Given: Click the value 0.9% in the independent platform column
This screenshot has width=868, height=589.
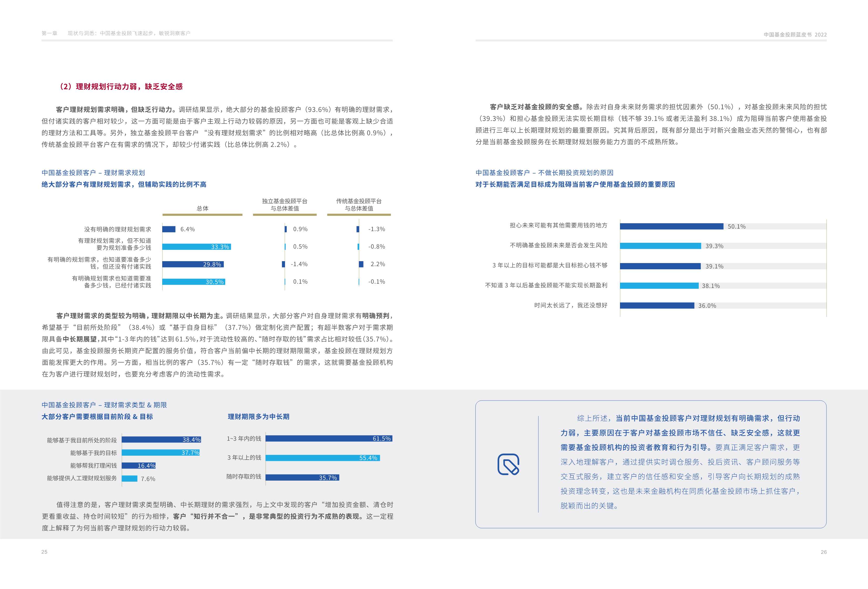Looking at the screenshot, I should 300,229.
